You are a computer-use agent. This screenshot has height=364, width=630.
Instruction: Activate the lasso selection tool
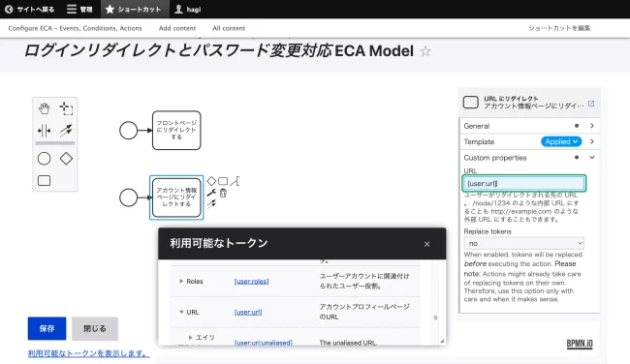pos(66,108)
